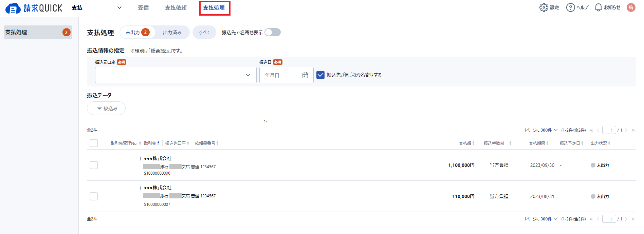Open notifications bell icon

(599, 7)
